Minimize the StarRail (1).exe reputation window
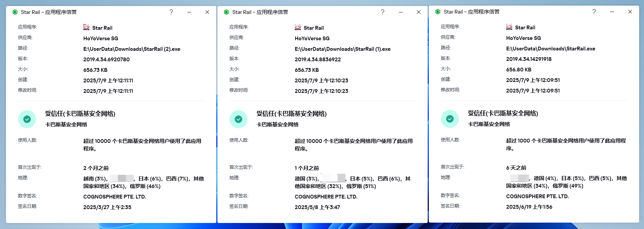 point(401,12)
